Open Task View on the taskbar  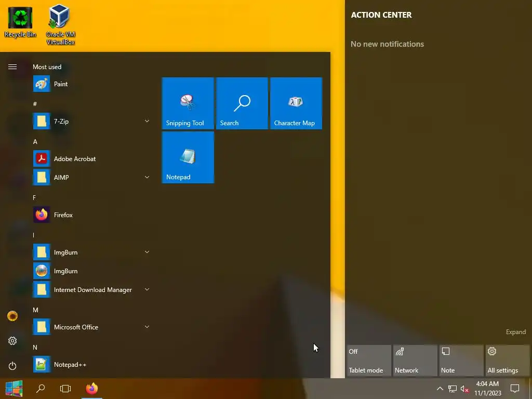coord(65,389)
